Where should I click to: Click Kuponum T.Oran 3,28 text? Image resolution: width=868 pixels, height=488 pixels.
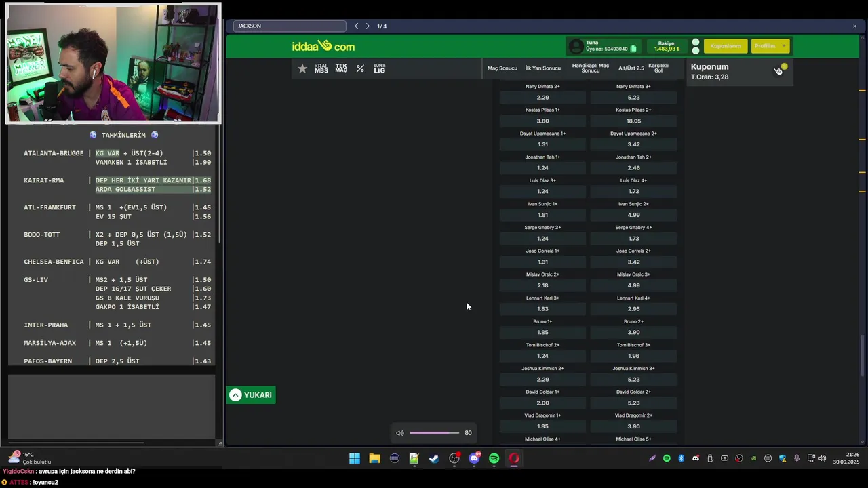[709, 77]
